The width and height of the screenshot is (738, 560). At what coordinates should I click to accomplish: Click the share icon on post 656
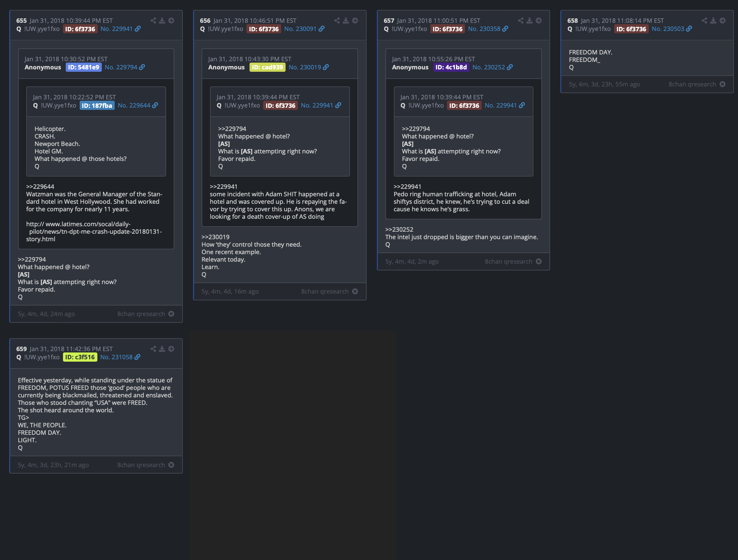click(337, 20)
